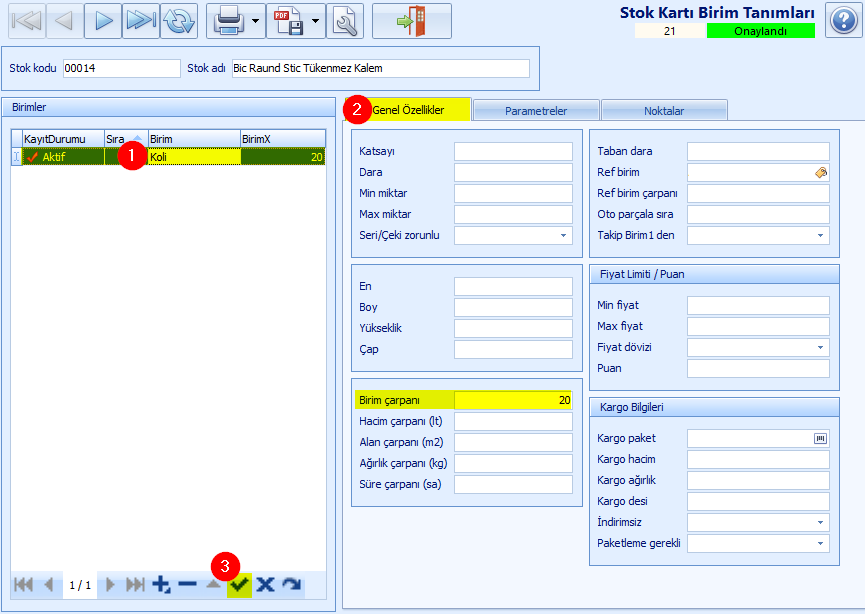Click the Hacim çarpanı (lt) input field

[513, 421]
